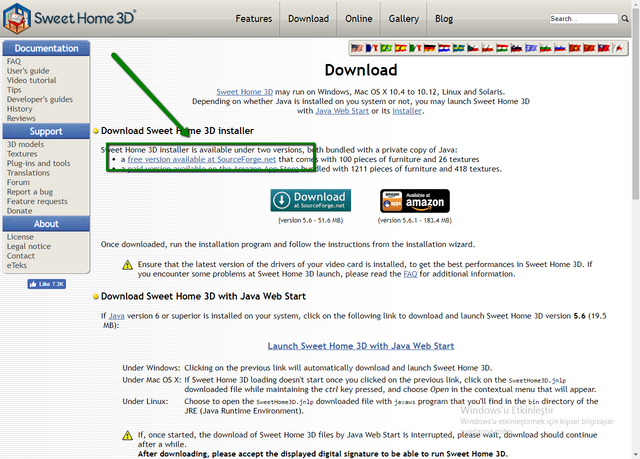The image size is (640, 459).
Task: Open the History sidebar link
Action: tap(19, 109)
